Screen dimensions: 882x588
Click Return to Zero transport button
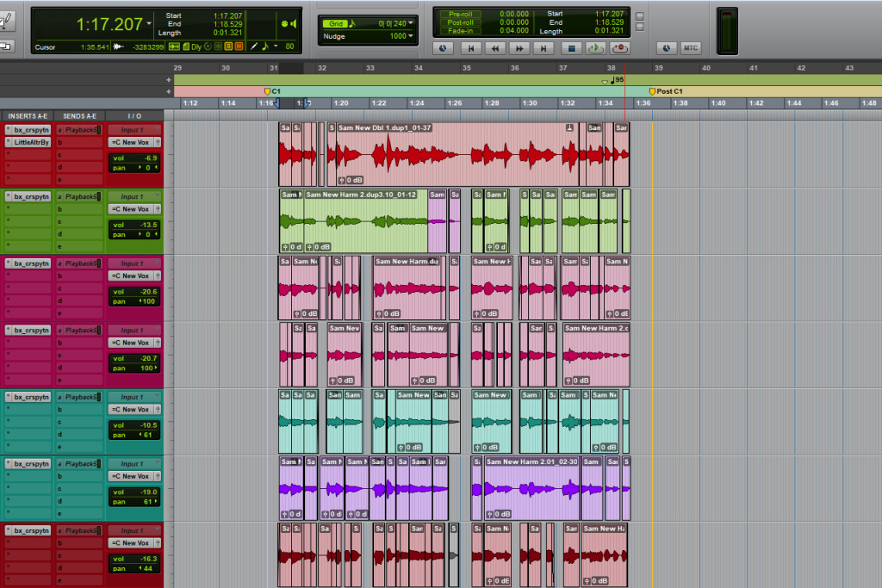[x=469, y=49]
